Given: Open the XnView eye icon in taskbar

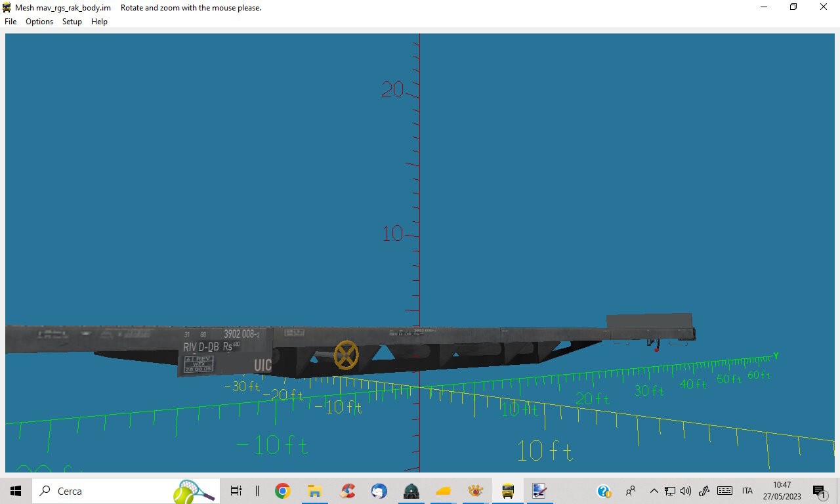Looking at the screenshot, I should [476, 491].
